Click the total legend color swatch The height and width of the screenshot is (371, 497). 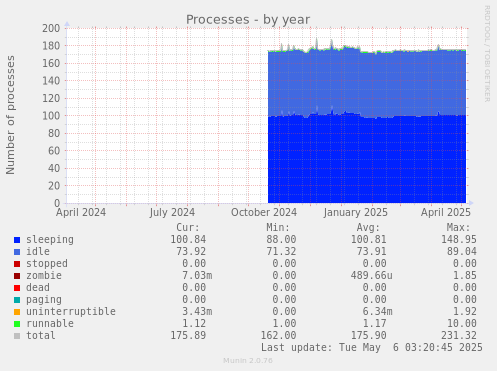17,336
